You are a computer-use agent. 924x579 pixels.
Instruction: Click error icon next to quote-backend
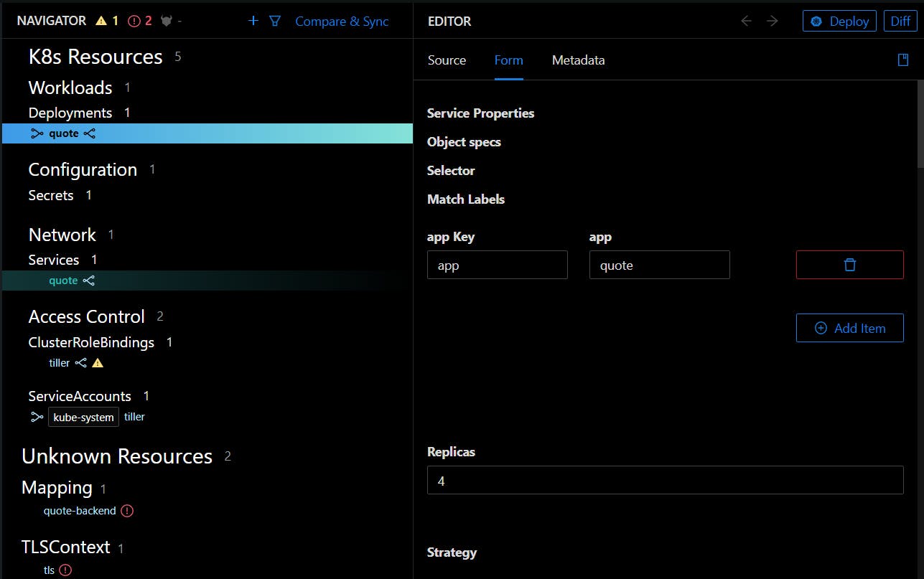click(x=127, y=511)
